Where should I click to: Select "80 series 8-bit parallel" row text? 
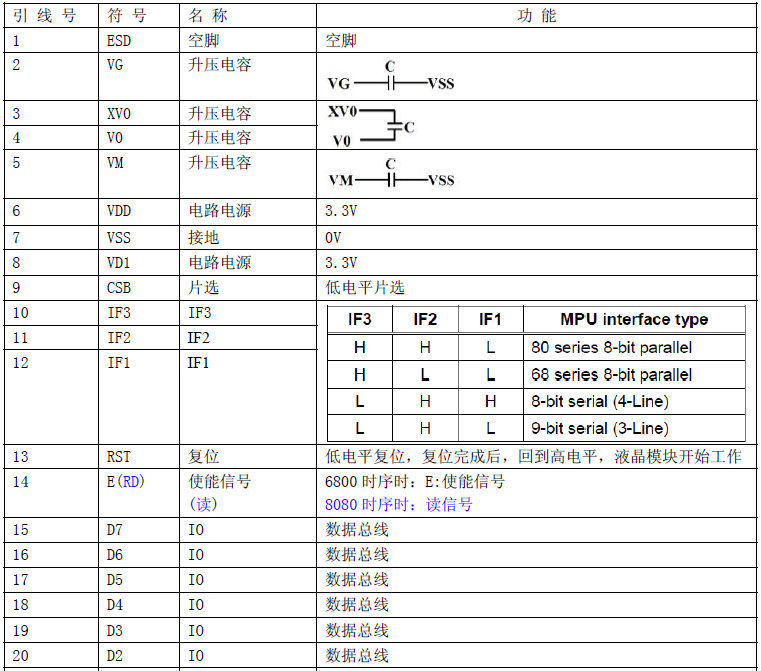(612, 348)
